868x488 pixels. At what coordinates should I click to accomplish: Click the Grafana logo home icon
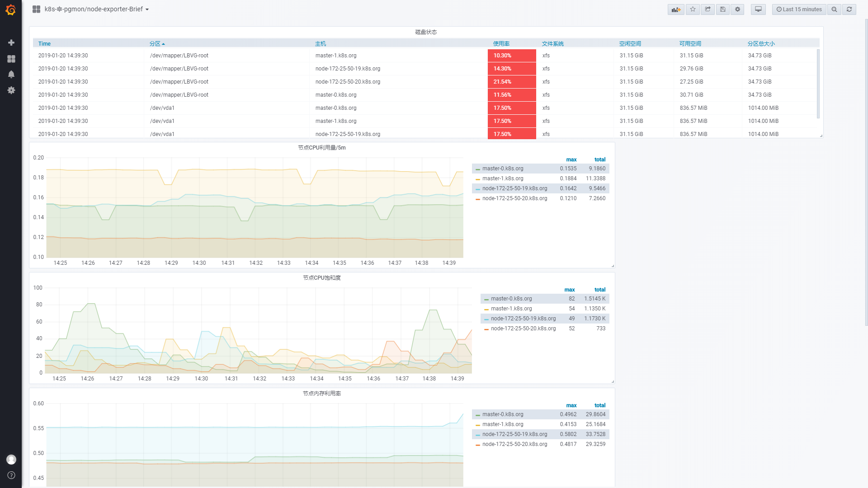[11, 9]
